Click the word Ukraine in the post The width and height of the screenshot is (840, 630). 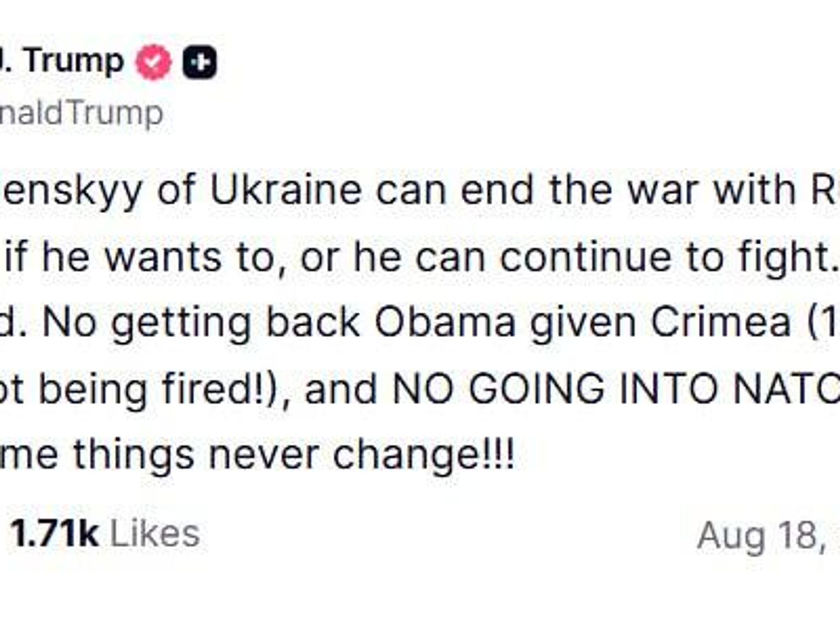tap(286, 190)
